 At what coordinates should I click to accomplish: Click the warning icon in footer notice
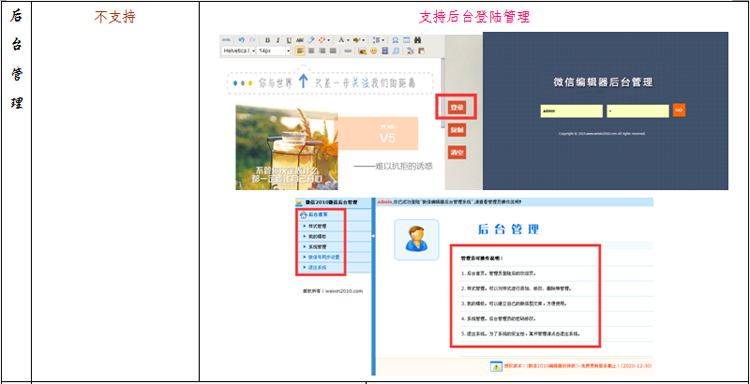(x=496, y=366)
